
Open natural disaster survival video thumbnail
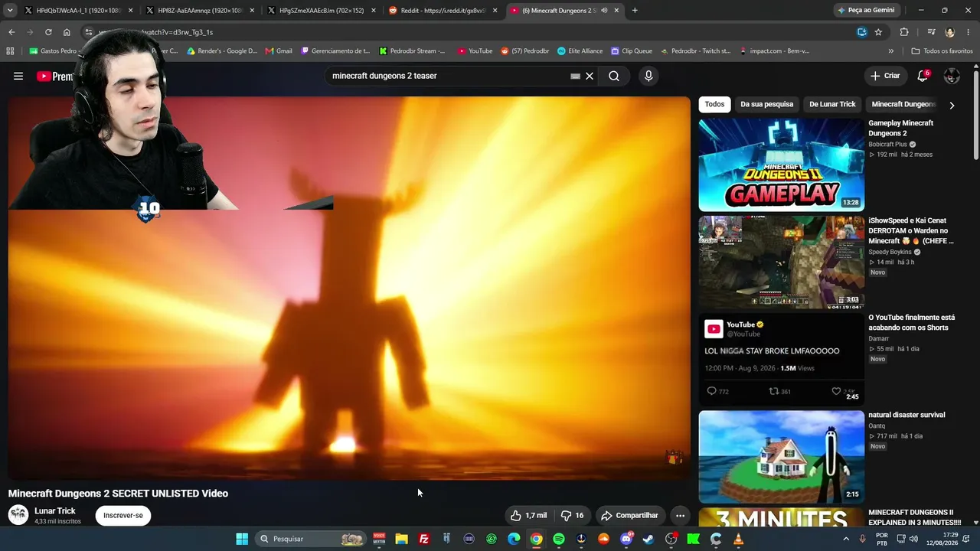tap(782, 457)
